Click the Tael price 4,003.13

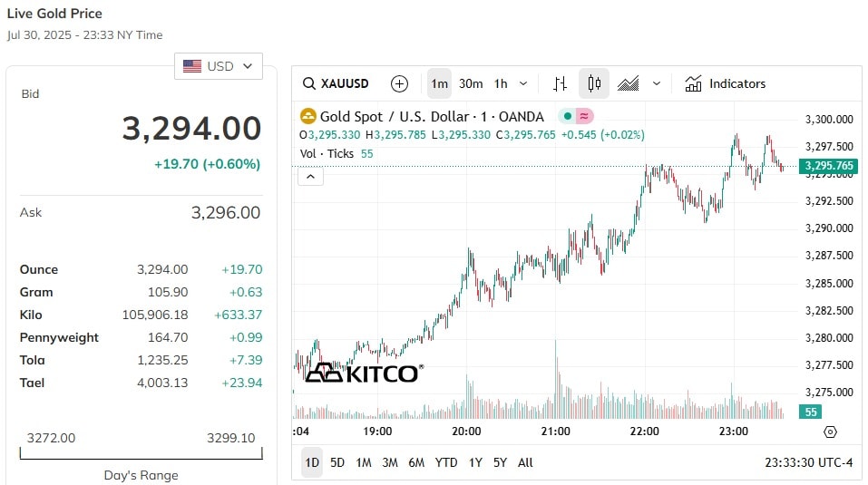click(162, 383)
